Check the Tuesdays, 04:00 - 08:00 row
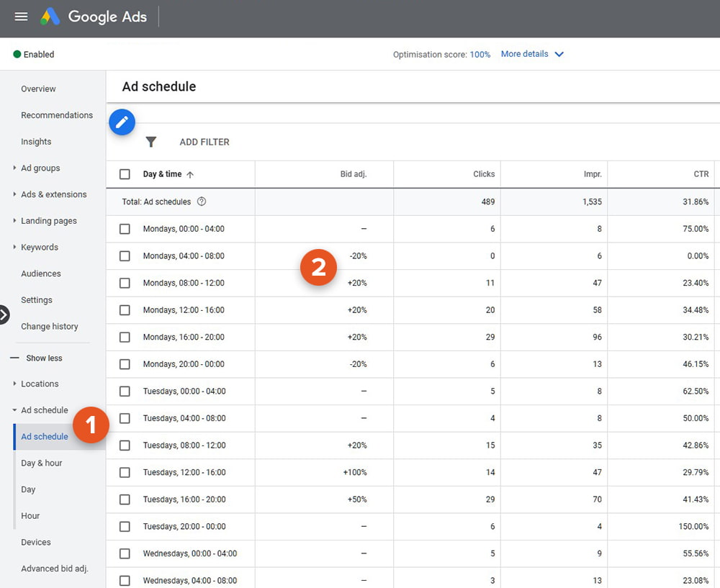 click(x=125, y=419)
